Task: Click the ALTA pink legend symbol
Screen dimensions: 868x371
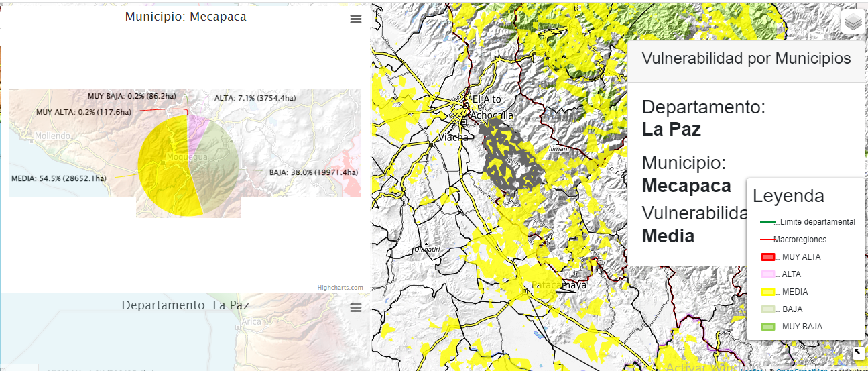Action: coord(768,274)
